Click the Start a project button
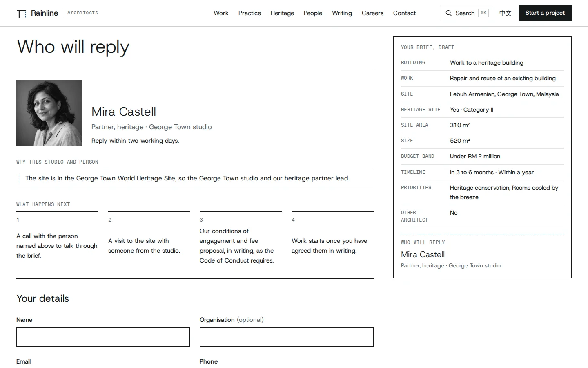The width and height of the screenshot is (588, 368). click(x=545, y=13)
